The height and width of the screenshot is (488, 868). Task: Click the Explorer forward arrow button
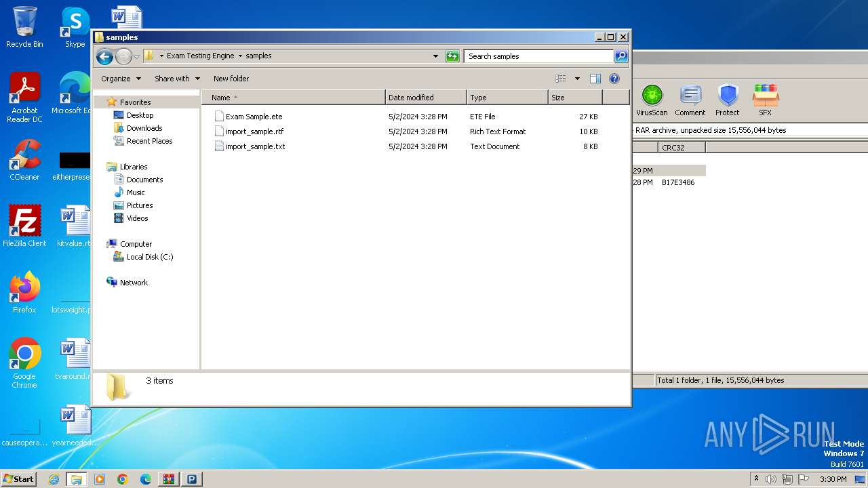(x=123, y=56)
